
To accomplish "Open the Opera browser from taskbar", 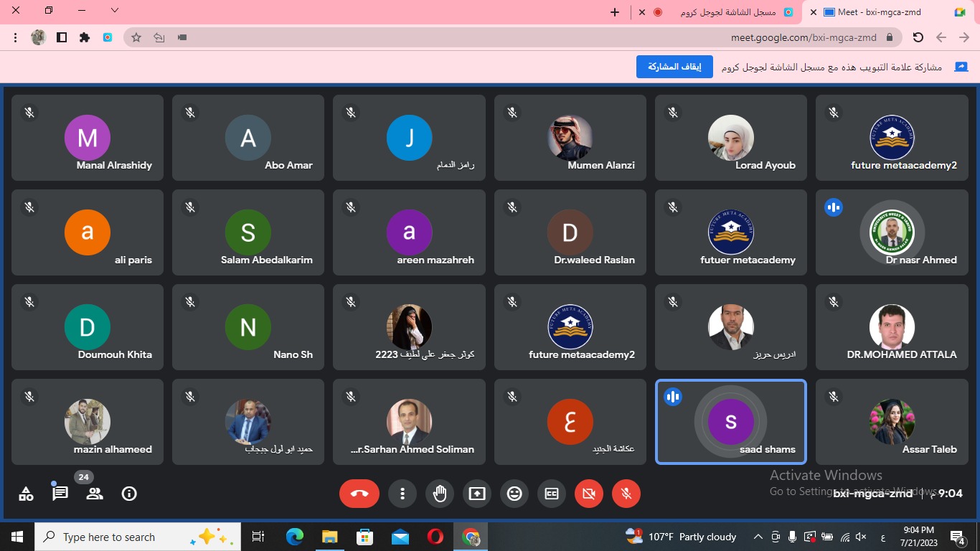I will (x=435, y=537).
